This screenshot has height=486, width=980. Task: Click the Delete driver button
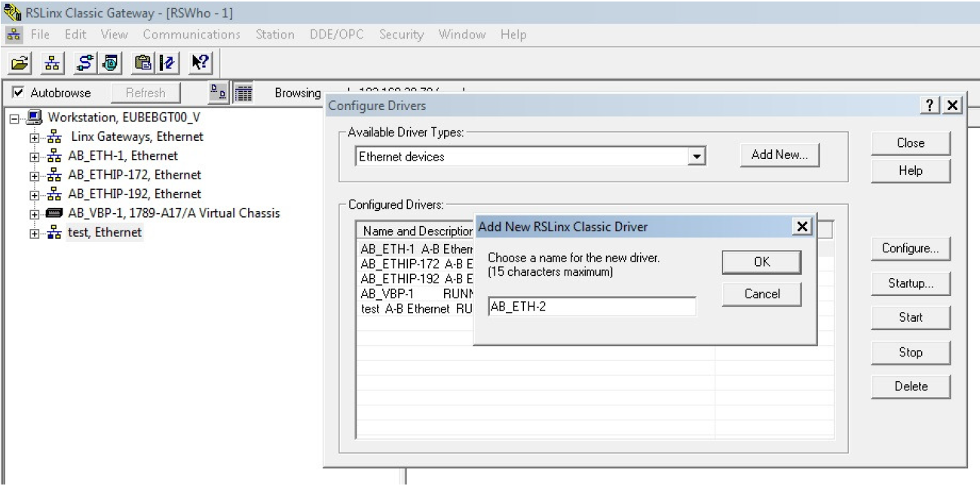[x=911, y=387]
